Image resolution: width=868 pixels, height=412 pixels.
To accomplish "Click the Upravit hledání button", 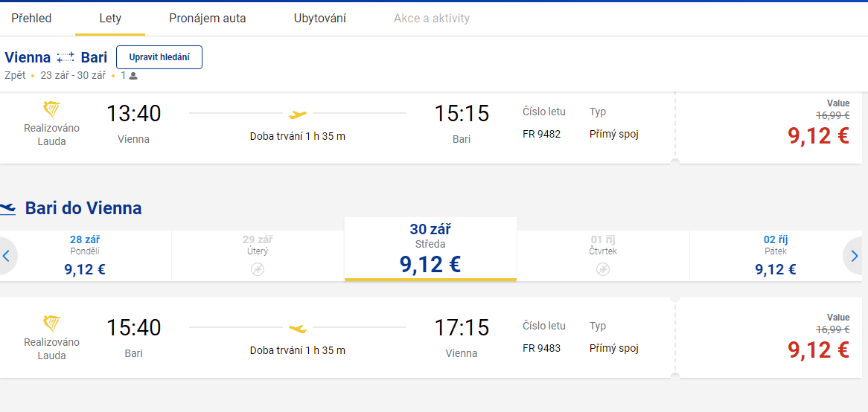I will click(x=159, y=57).
